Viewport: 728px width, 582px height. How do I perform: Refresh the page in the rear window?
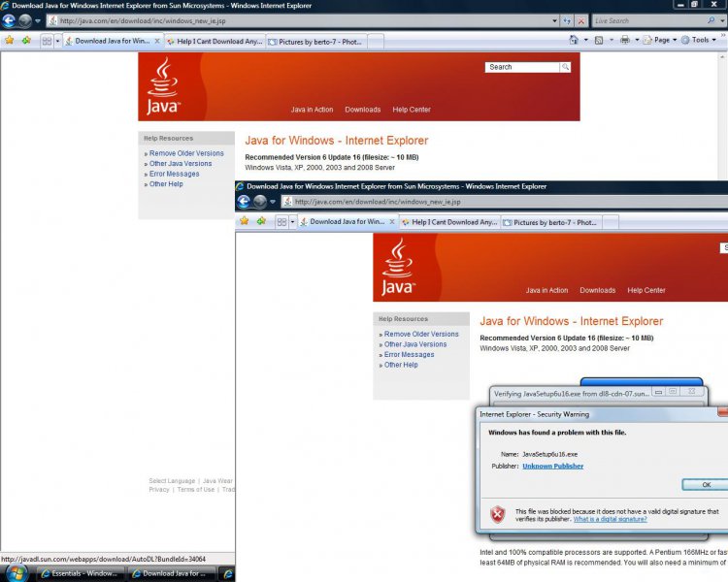pos(567,21)
